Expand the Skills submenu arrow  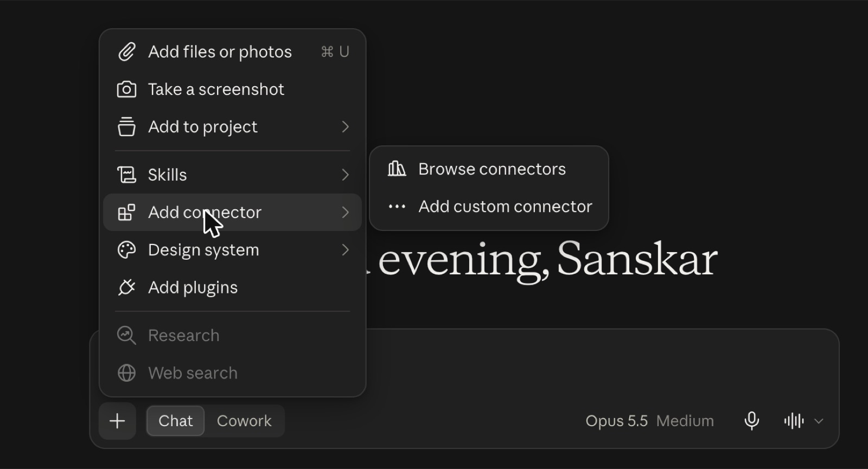click(345, 175)
